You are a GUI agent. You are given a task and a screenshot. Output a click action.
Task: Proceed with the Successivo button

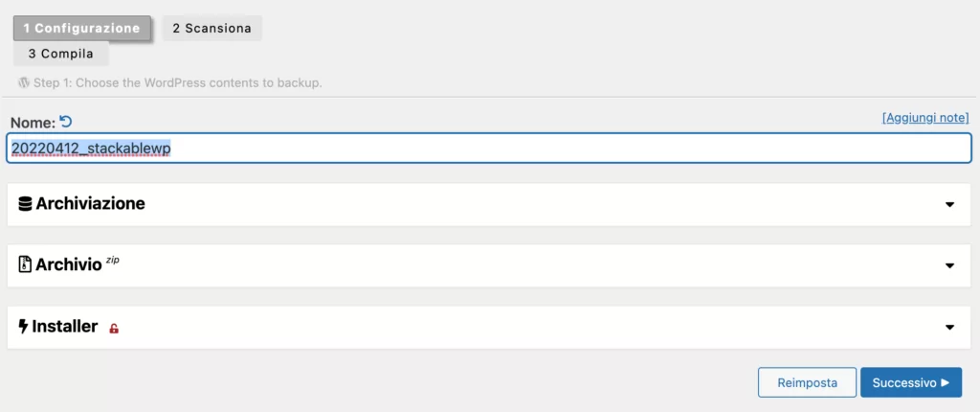pos(910,382)
